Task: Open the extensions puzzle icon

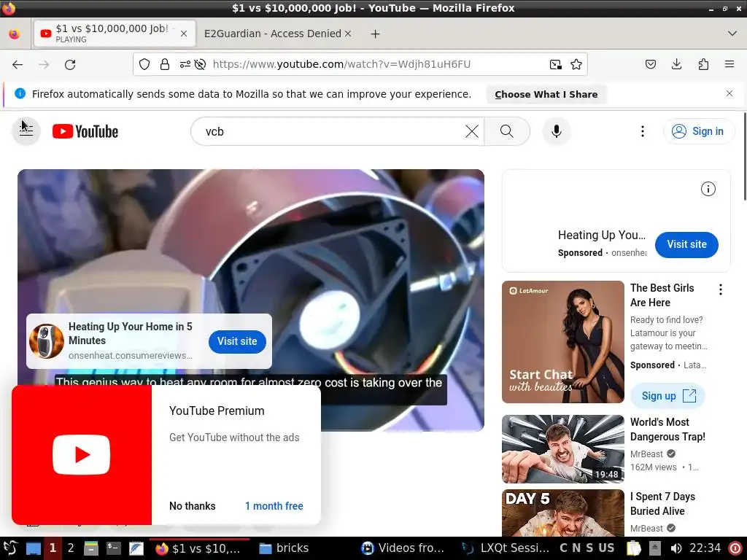Action: (703, 64)
